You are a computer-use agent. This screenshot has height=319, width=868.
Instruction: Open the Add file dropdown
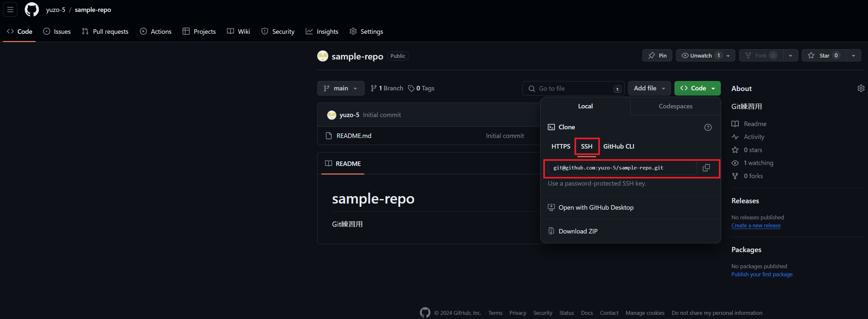[x=649, y=88]
